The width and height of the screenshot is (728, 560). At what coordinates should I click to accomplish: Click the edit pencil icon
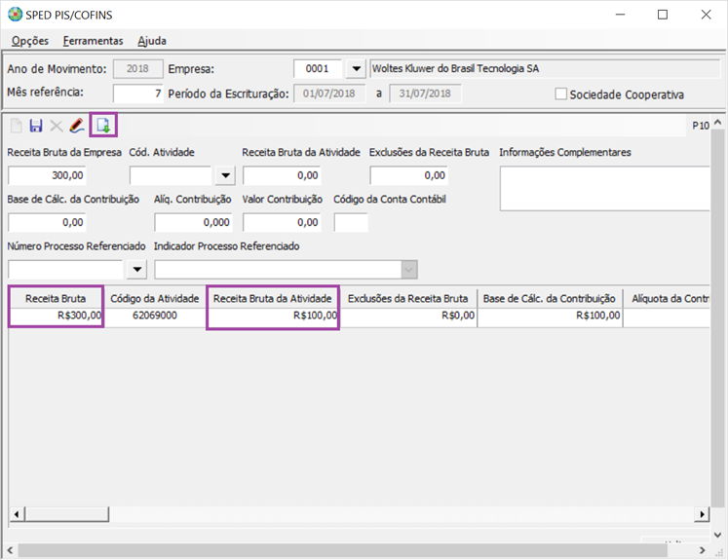click(x=77, y=126)
